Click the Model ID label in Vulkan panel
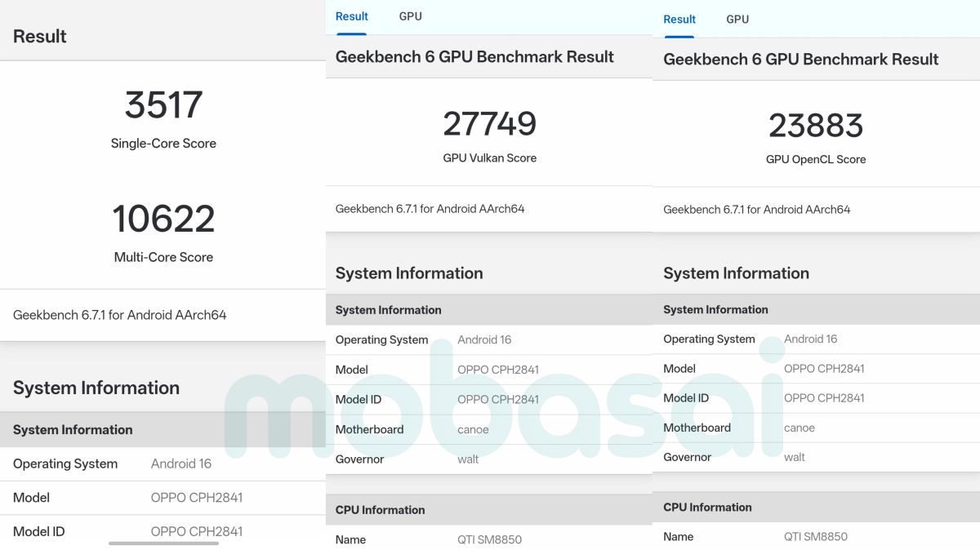This screenshot has width=980, height=550. (x=359, y=400)
